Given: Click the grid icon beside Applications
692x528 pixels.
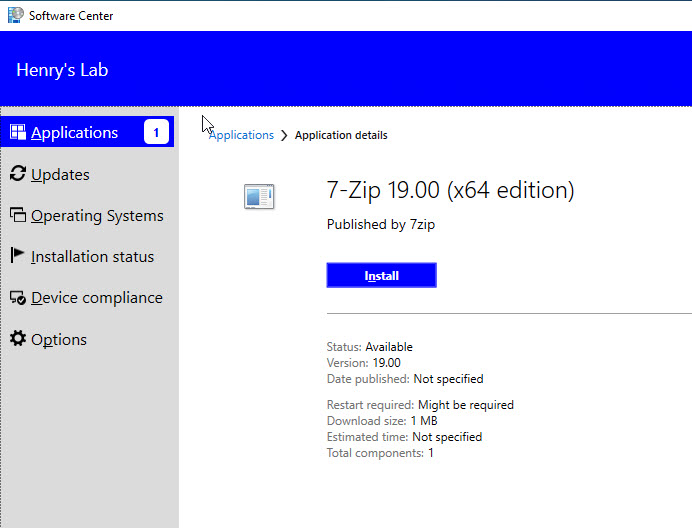Looking at the screenshot, I should (x=17, y=132).
